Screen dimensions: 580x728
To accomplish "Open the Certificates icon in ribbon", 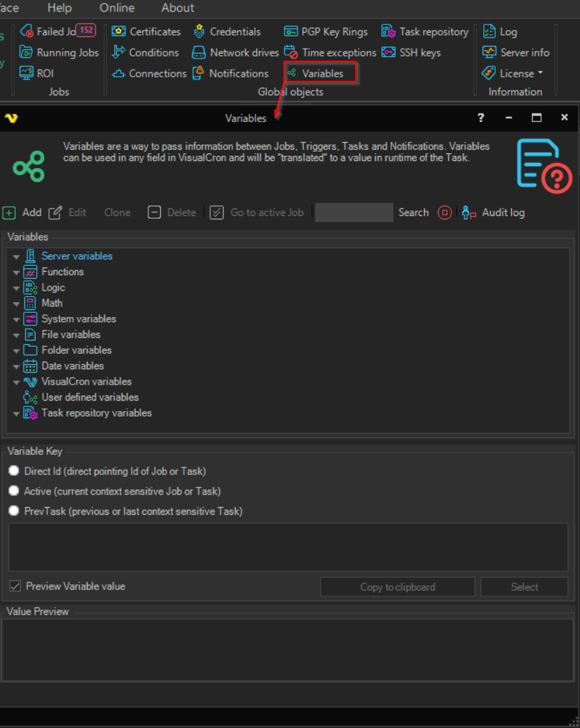I will point(119,31).
